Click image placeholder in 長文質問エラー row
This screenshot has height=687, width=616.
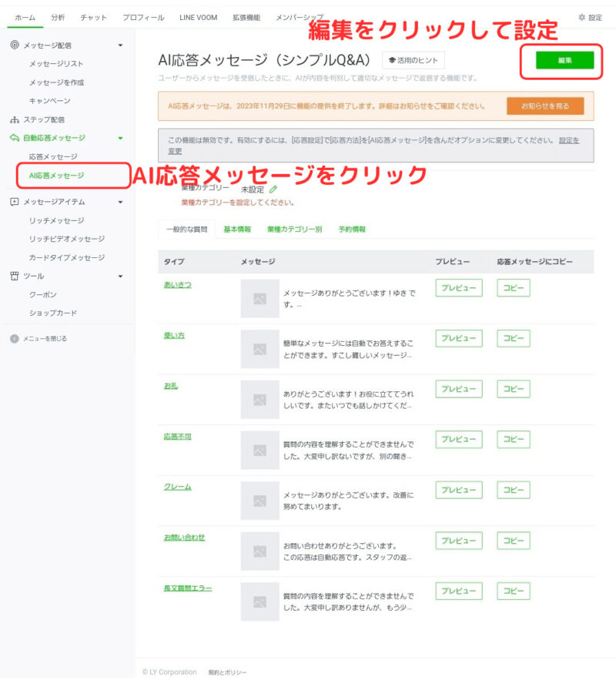coord(259,602)
